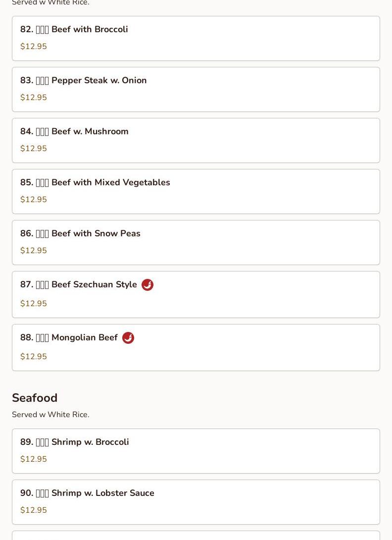Select 86 Beef with Snow Peas

click(x=196, y=242)
